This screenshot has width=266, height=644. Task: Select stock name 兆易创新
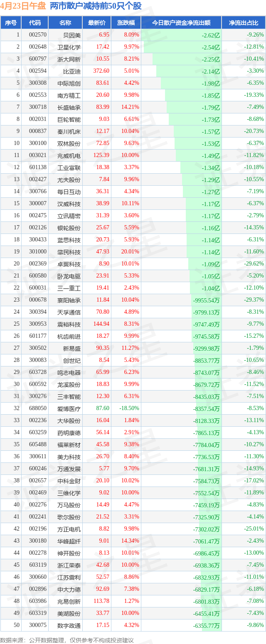point(69,602)
